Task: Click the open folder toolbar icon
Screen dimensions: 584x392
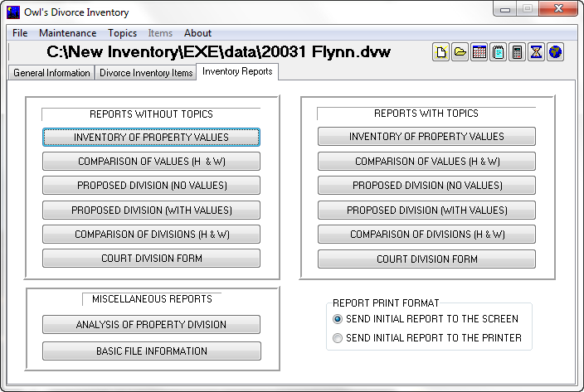Action: click(x=460, y=52)
